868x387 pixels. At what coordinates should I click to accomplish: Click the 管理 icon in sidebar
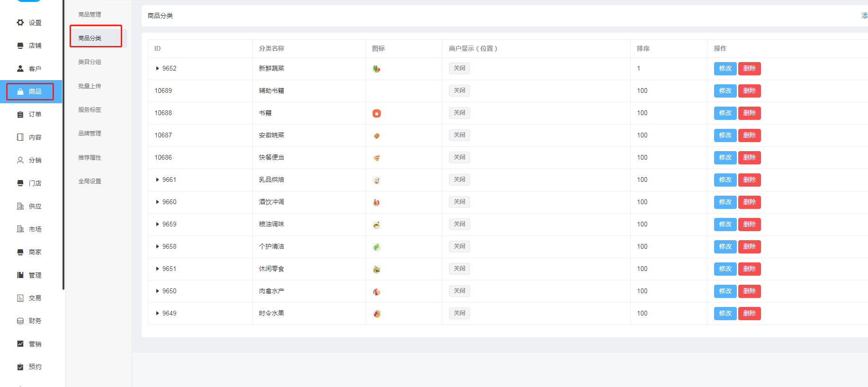coord(20,275)
